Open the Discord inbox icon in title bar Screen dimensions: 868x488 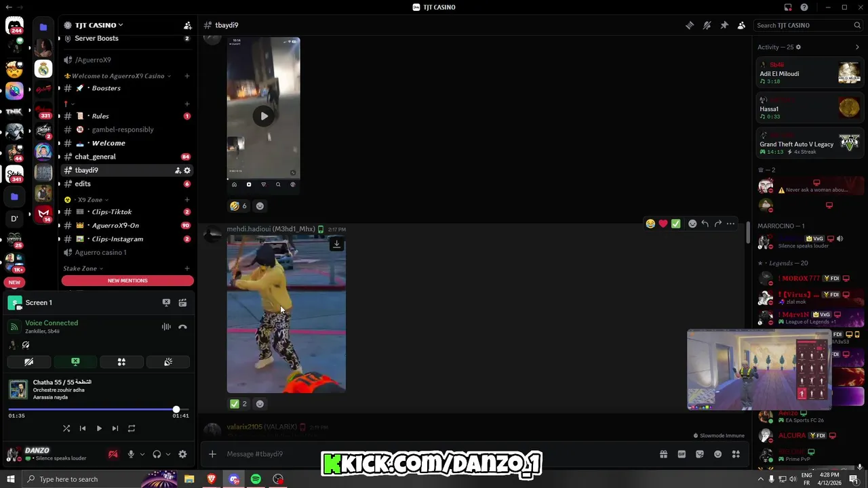point(788,7)
